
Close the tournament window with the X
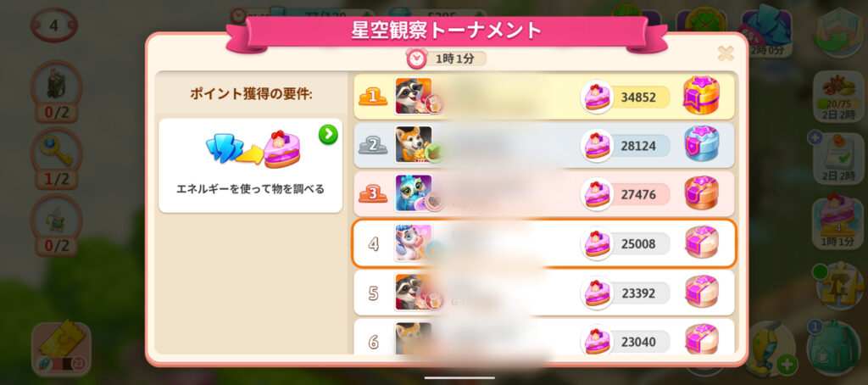pos(726,53)
